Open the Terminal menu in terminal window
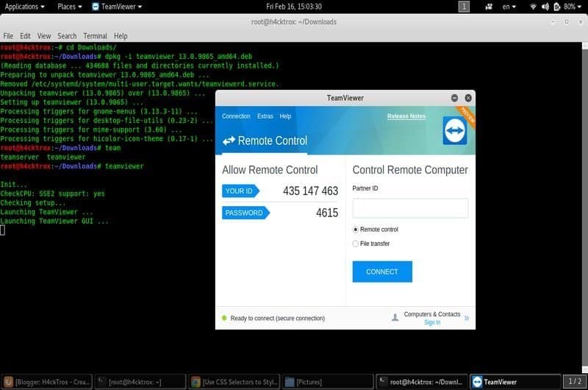The height and width of the screenshot is (390, 588). pos(95,36)
